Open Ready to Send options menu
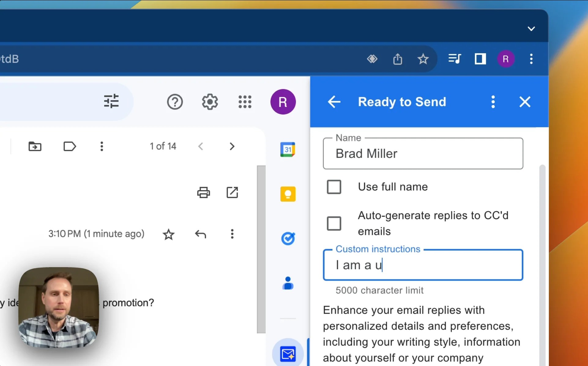Image resolution: width=588 pixels, height=366 pixels. coord(493,102)
